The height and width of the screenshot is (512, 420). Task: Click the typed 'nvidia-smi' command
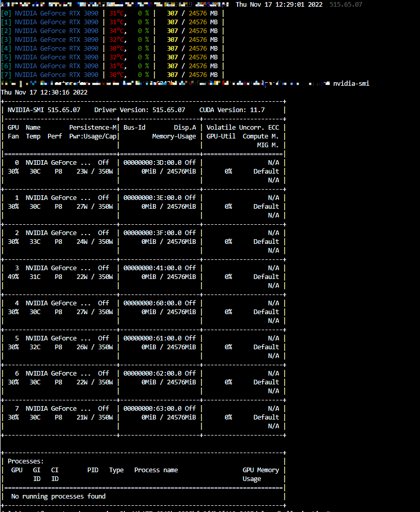click(x=351, y=84)
